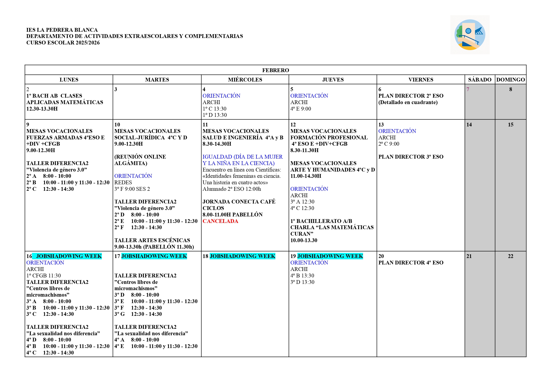Click blue ORIENTACIÓN text on day 4
This screenshot has width=554, height=392.
coord(221,96)
